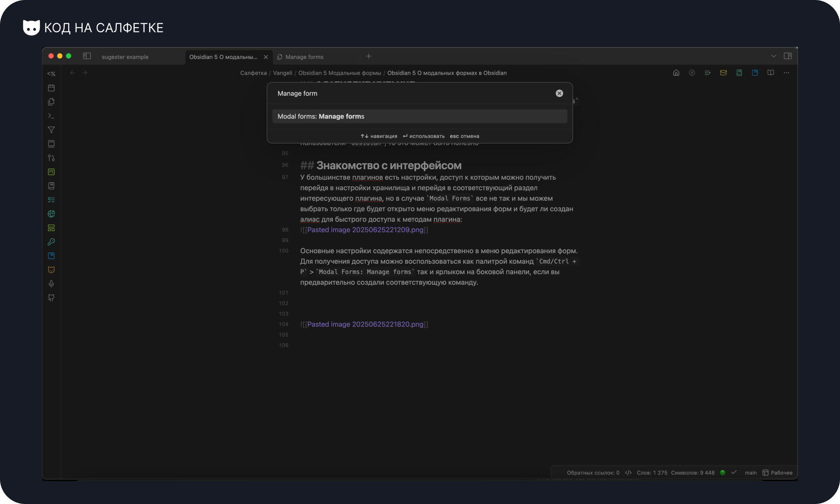This screenshot has height=504, width=840.
Task: Navigate back with the left arrow
Action: tap(73, 73)
